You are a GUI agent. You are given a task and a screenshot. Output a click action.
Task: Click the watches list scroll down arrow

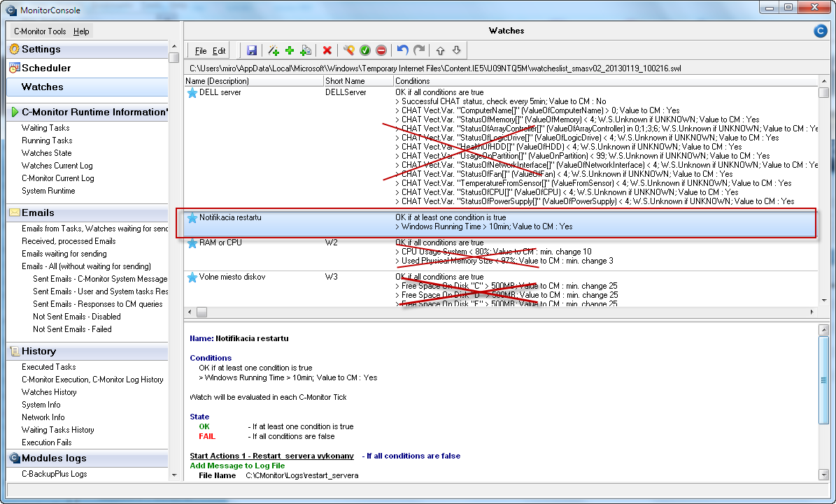click(x=823, y=301)
